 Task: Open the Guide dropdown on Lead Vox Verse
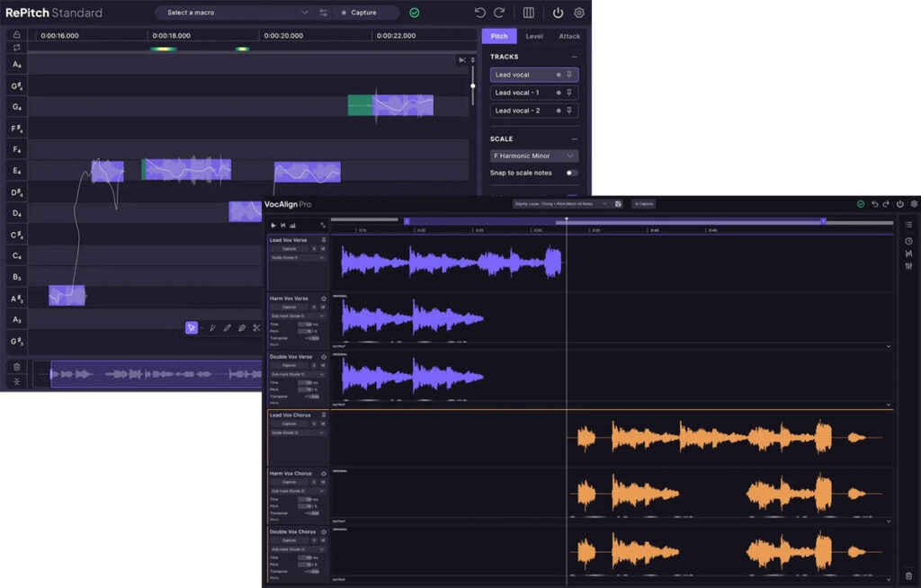297,258
